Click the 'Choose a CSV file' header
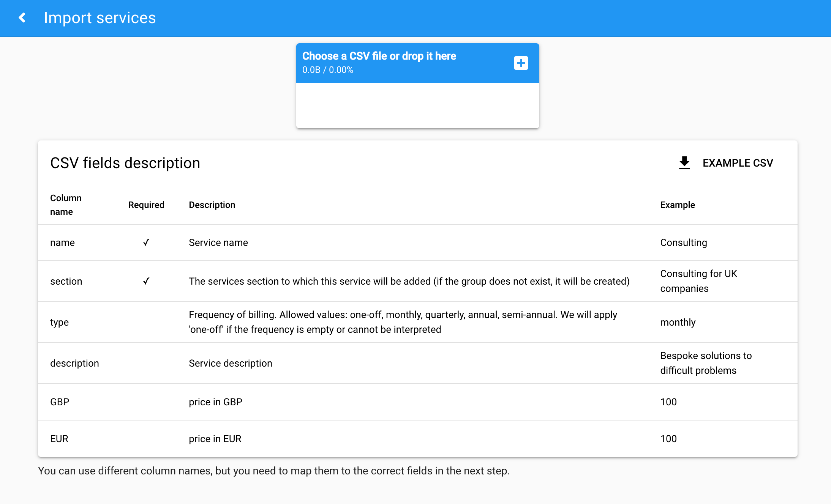Image resolution: width=831 pixels, height=504 pixels. coord(379,56)
